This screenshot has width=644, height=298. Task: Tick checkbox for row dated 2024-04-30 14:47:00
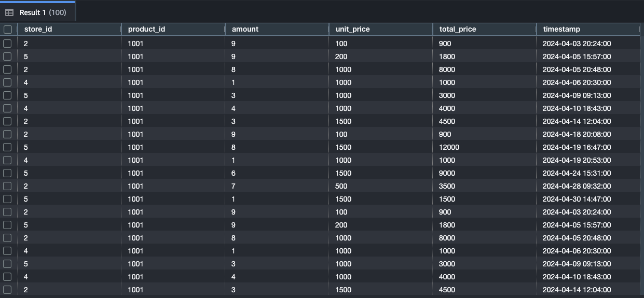pos(7,199)
